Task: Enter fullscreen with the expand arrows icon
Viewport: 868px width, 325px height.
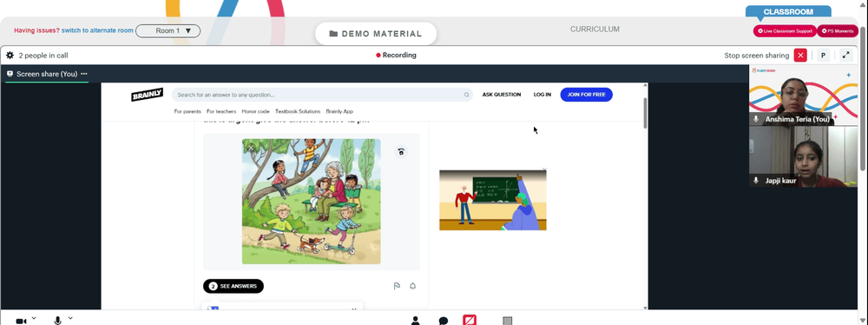Action: 845,56
